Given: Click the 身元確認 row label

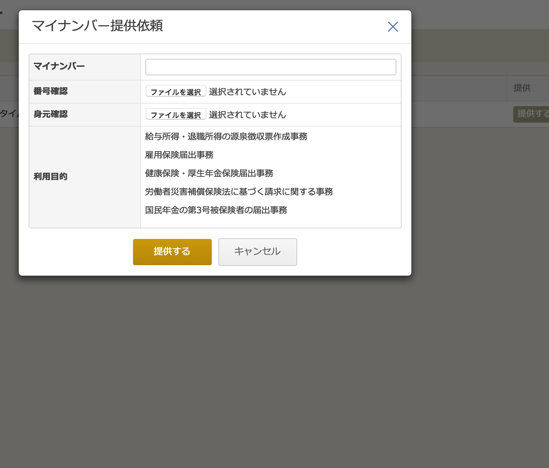Looking at the screenshot, I should (x=50, y=114).
